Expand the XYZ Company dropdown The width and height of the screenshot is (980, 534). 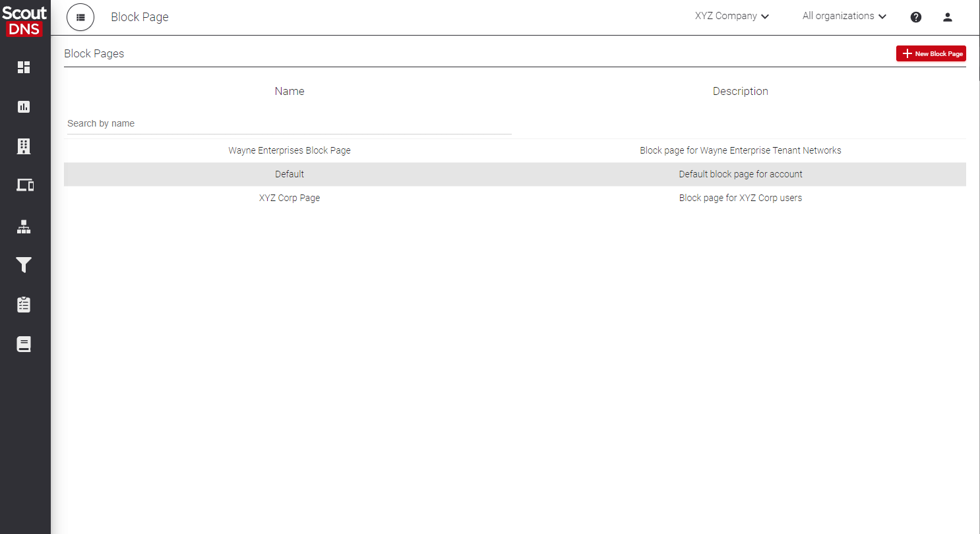(732, 16)
